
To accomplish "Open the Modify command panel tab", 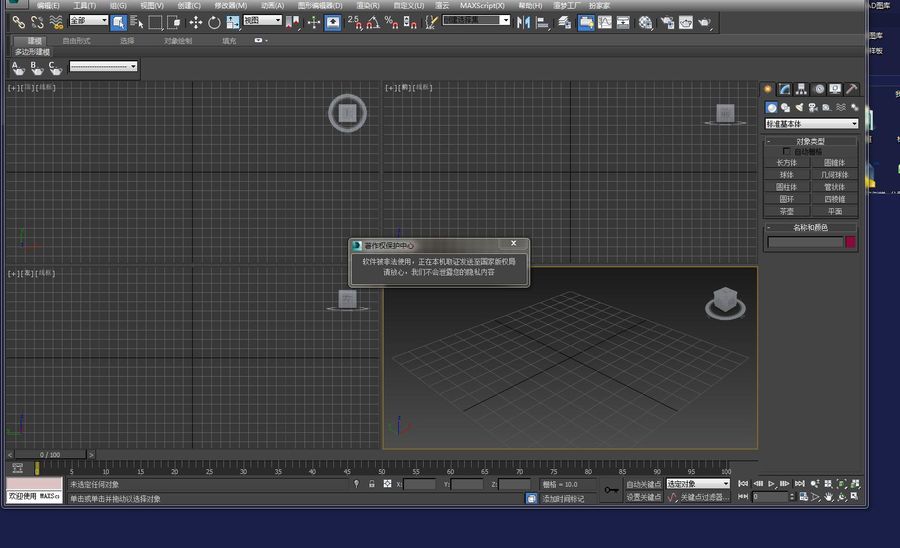I will (x=785, y=89).
